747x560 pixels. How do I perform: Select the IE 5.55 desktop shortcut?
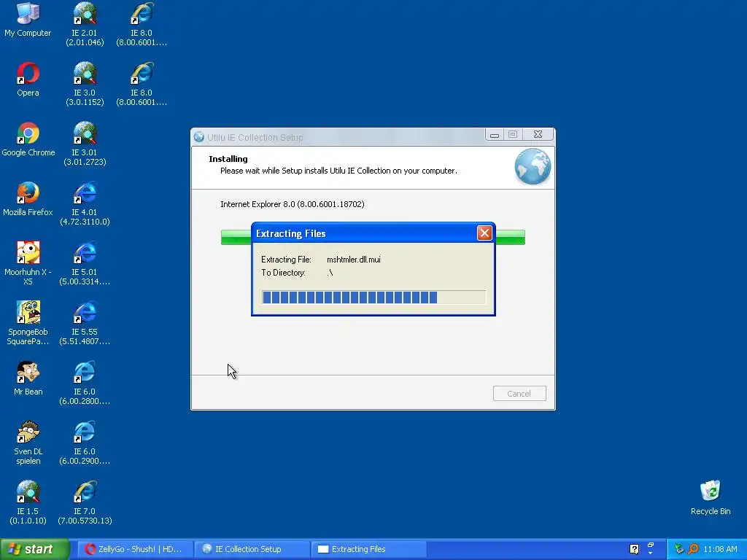(x=85, y=323)
